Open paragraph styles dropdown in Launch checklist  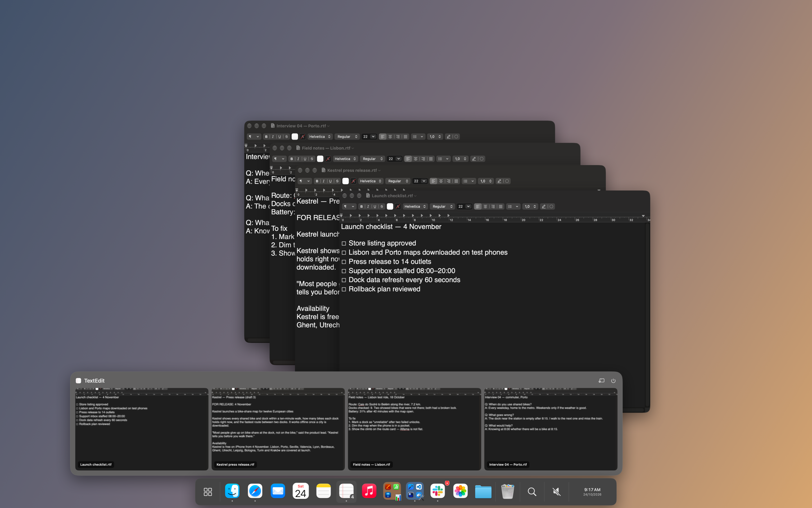click(349, 206)
